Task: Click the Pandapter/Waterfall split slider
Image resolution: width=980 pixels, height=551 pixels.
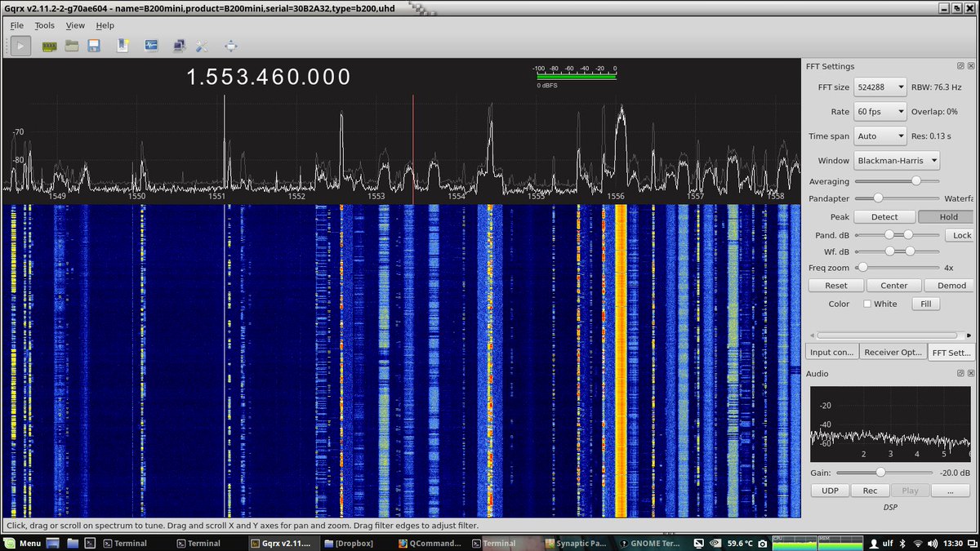Action: (897, 198)
